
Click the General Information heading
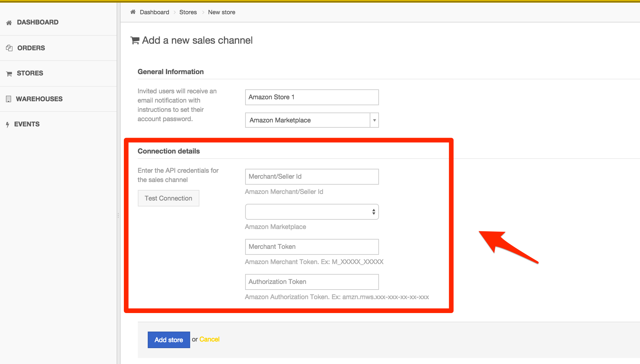(x=171, y=72)
